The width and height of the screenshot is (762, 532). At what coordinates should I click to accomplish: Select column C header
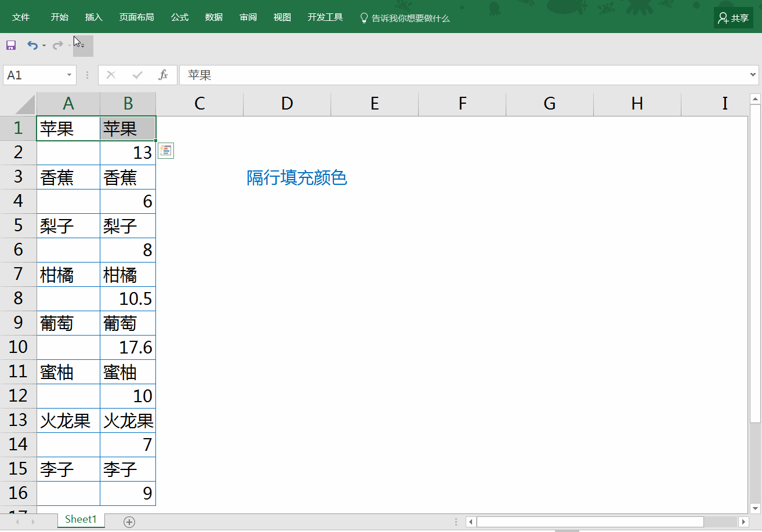pyautogui.click(x=199, y=104)
